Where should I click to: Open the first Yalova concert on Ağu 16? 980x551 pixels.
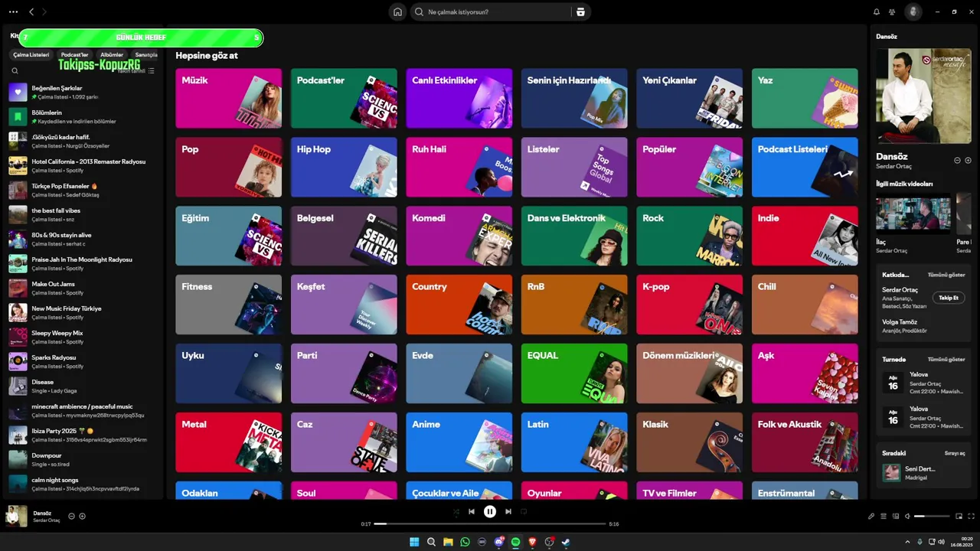(x=923, y=383)
